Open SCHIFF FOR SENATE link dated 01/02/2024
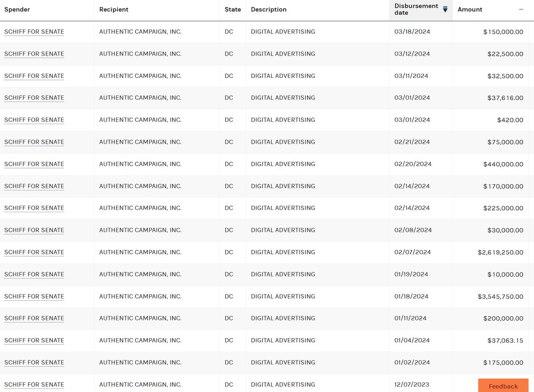Image resolution: width=534 pixels, height=392 pixels. point(34,363)
